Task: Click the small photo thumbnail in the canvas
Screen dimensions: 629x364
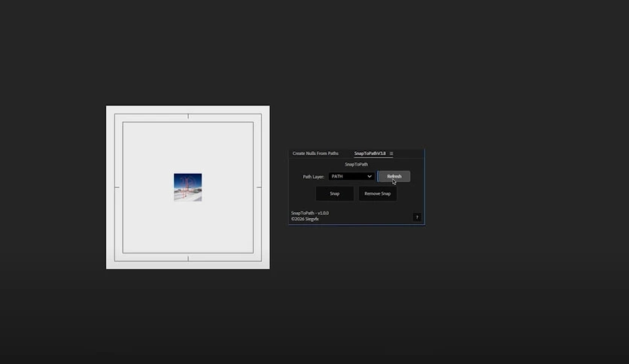Action: [x=188, y=187]
